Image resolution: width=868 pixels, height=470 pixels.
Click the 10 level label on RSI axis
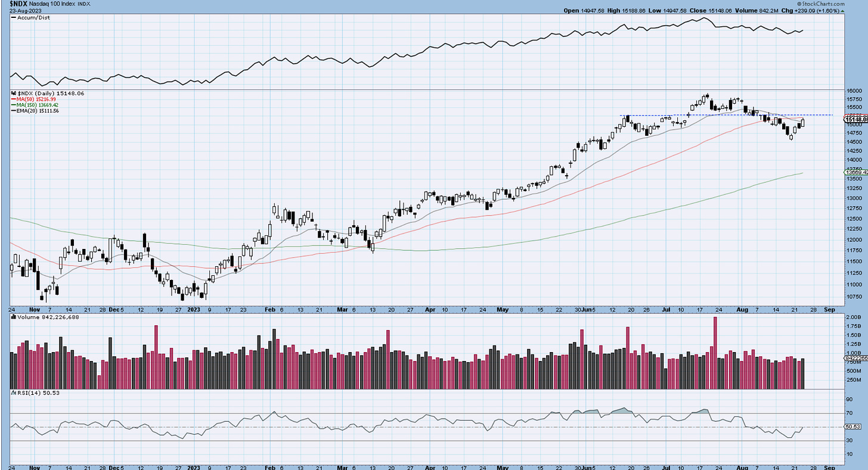[849, 455]
